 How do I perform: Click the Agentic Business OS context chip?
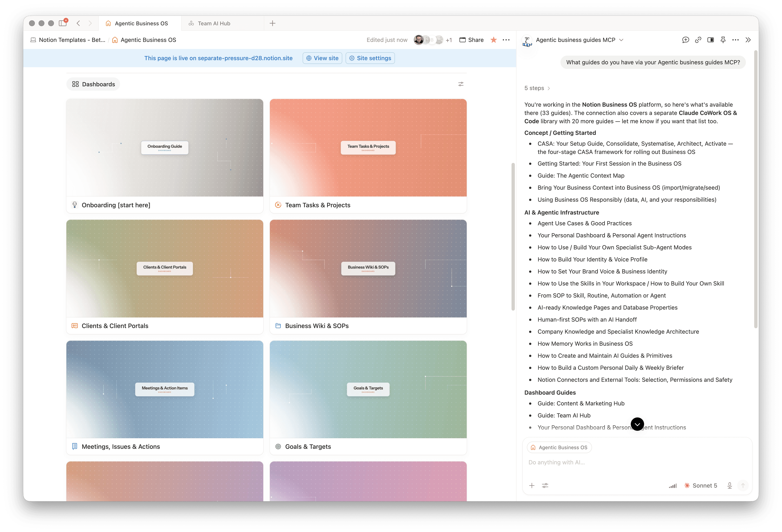click(559, 448)
